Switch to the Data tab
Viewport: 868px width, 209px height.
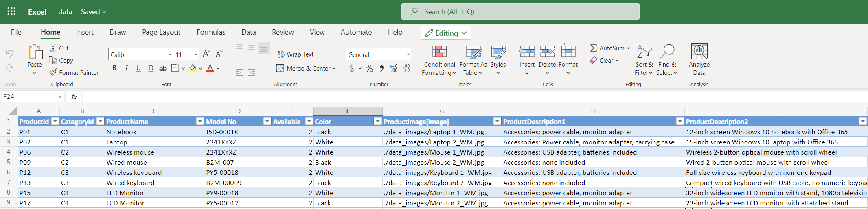[249, 32]
